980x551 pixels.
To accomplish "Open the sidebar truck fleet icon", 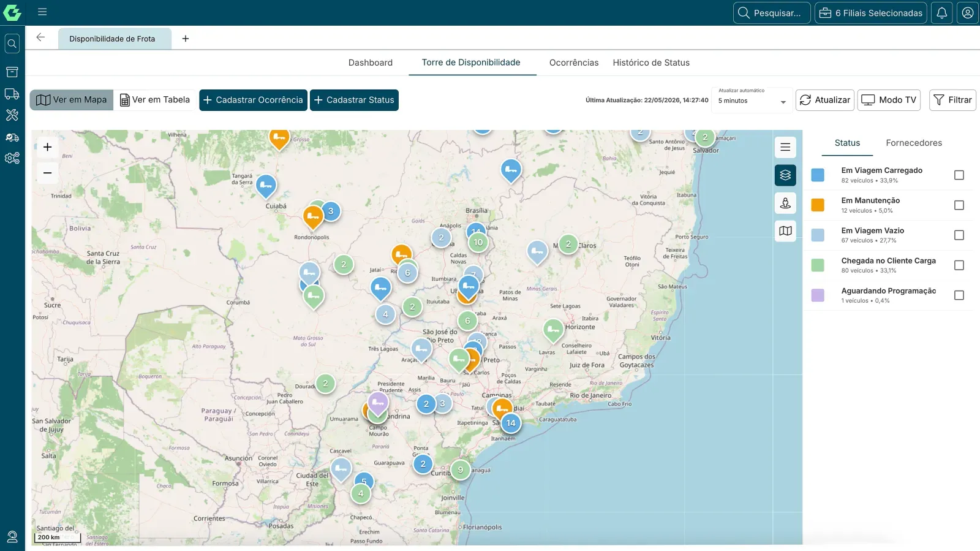I will (x=12, y=94).
